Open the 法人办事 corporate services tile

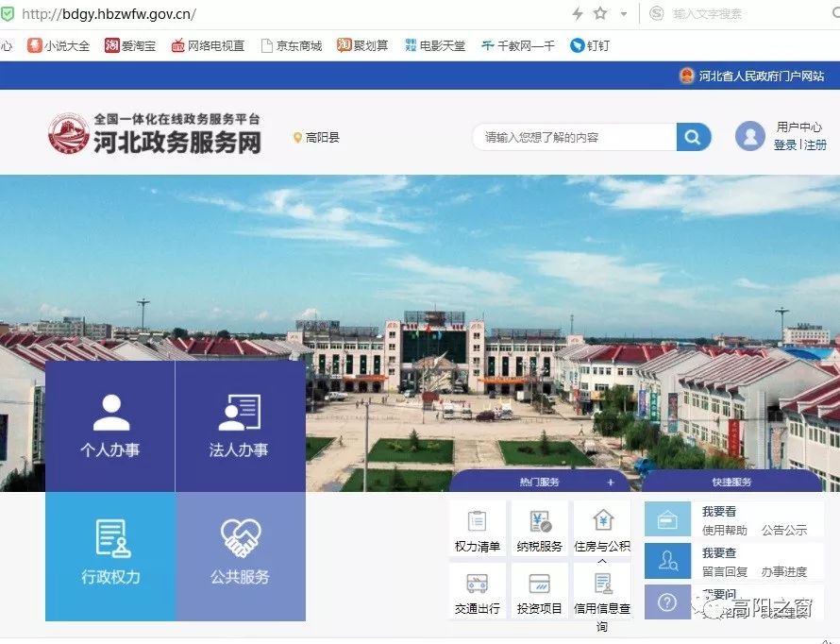[239, 426]
